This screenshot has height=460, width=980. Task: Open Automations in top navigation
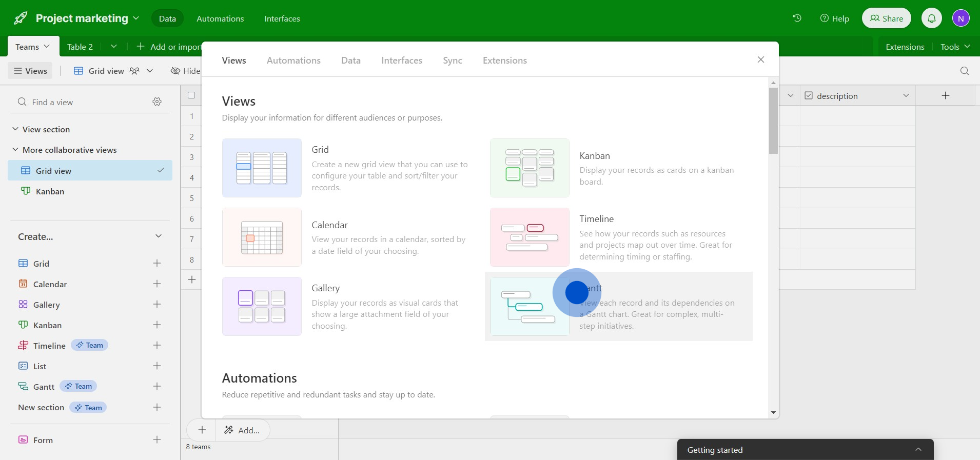(220, 18)
